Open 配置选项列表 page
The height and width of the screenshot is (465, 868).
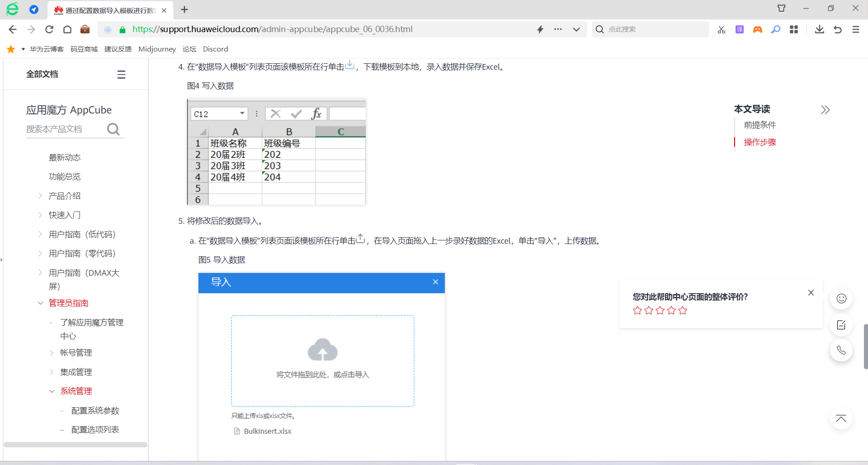[95, 429]
